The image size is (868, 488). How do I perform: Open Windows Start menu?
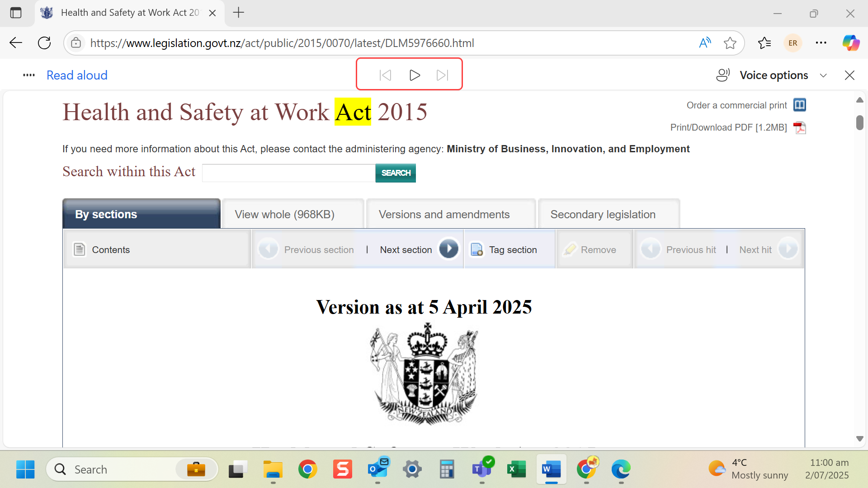(x=25, y=469)
